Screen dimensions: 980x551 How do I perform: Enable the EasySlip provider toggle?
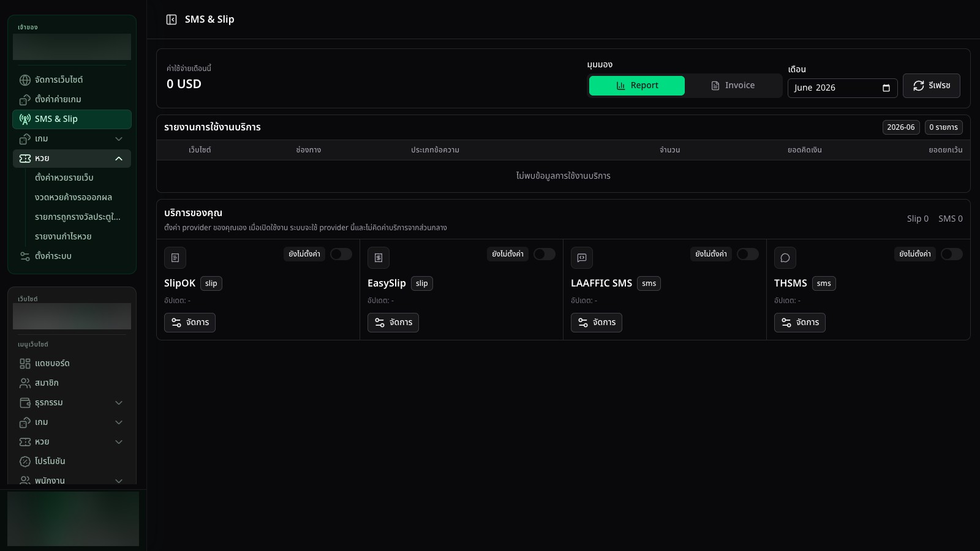coord(545,254)
